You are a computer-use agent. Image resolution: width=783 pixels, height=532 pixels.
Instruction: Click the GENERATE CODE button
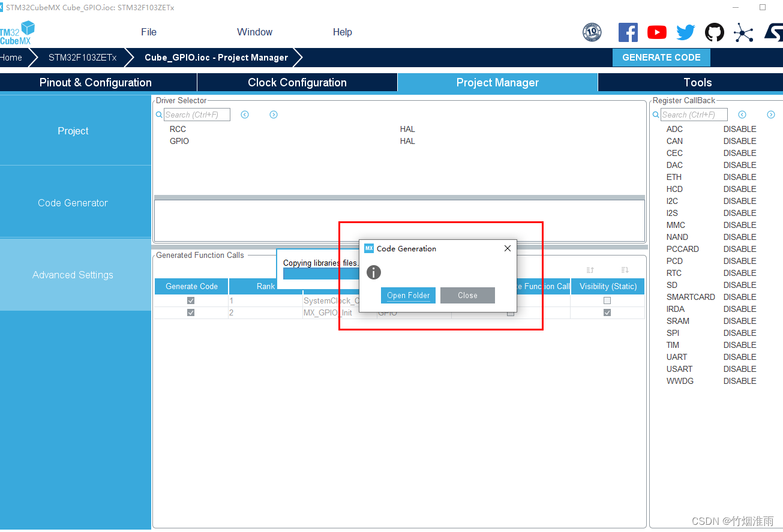(x=661, y=58)
